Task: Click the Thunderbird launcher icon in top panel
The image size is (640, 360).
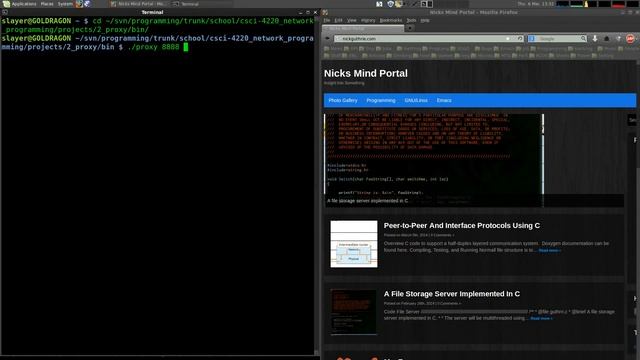Action: (87, 4)
